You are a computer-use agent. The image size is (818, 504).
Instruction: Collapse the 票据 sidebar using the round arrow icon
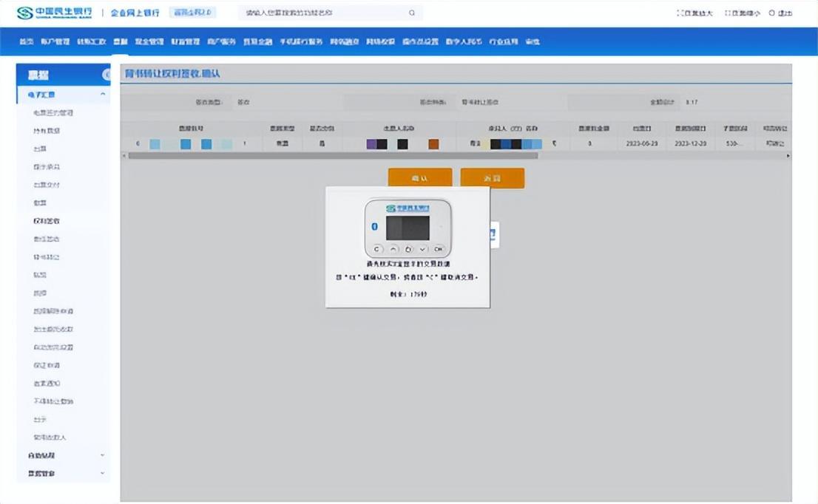coord(106,75)
